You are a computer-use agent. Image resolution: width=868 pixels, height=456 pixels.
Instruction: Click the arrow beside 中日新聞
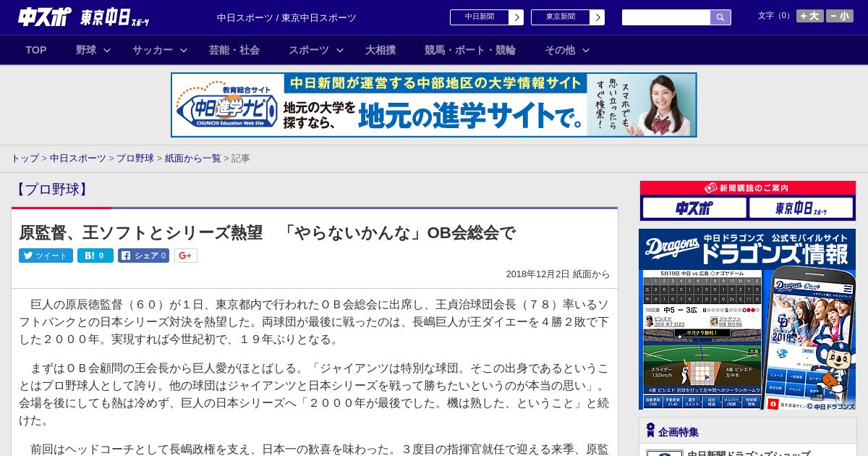516,17
